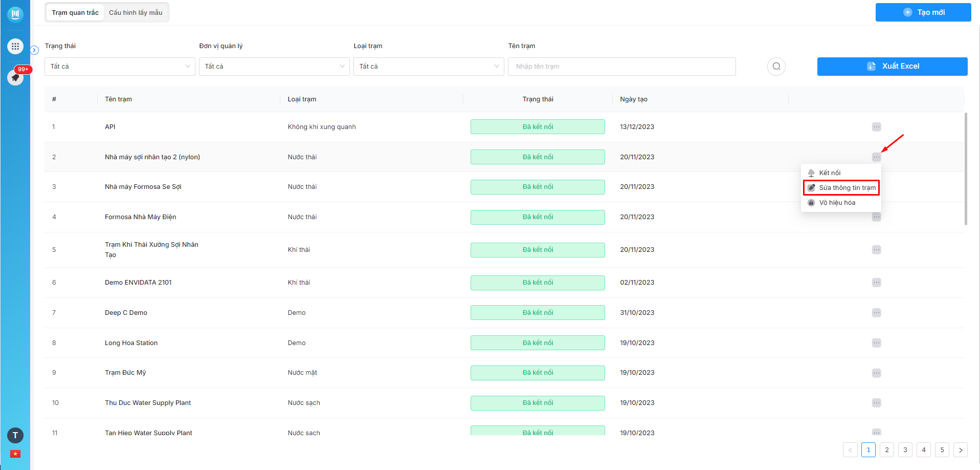
Task: Open notifications bell with 99+ badge
Action: click(x=15, y=77)
